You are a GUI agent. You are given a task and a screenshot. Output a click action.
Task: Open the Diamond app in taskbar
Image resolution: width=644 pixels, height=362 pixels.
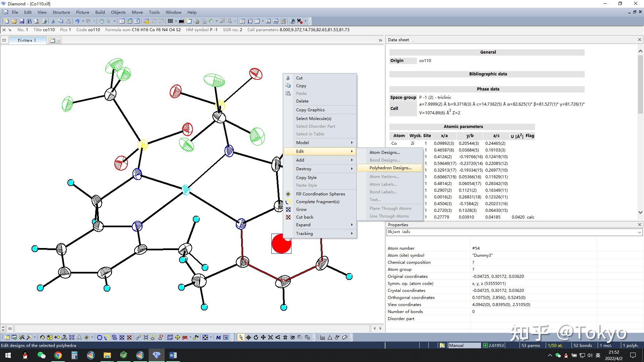[157, 355]
